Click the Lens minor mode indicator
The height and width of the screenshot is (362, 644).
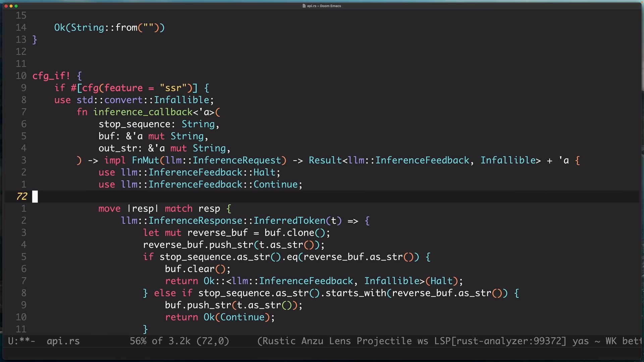click(x=340, y=341)
